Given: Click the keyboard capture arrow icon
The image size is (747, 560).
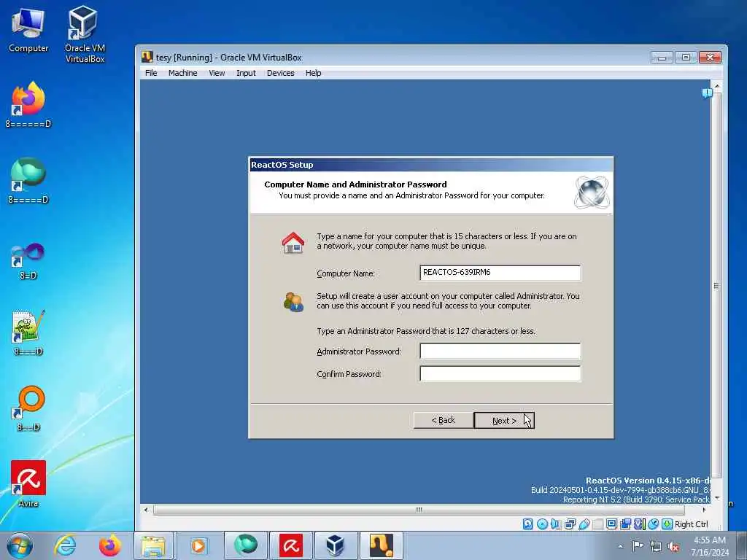Looking at the screenshot, I should (667, 524).
